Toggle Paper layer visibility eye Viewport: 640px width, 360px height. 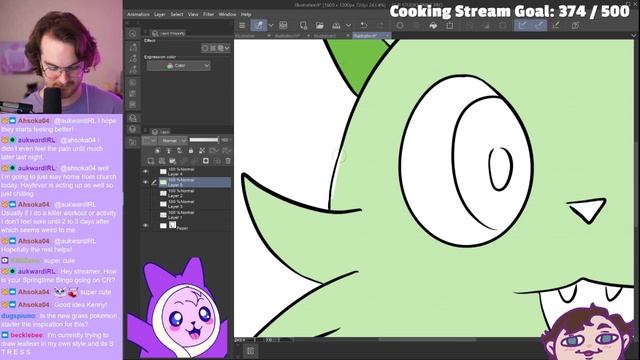pos(145,225)
